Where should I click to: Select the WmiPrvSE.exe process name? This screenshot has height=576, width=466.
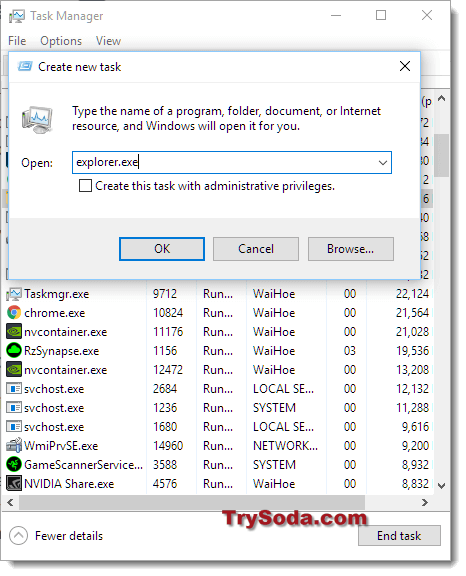61,446
